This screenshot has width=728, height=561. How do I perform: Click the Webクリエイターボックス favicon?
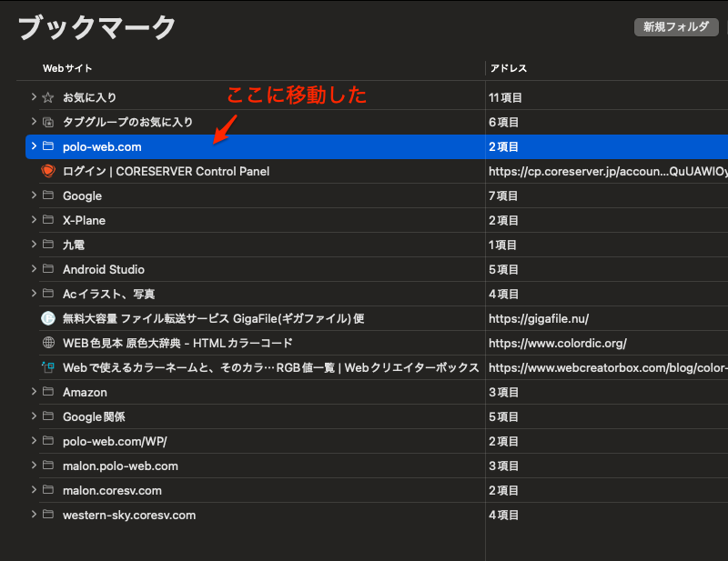[x=48, y=367]
